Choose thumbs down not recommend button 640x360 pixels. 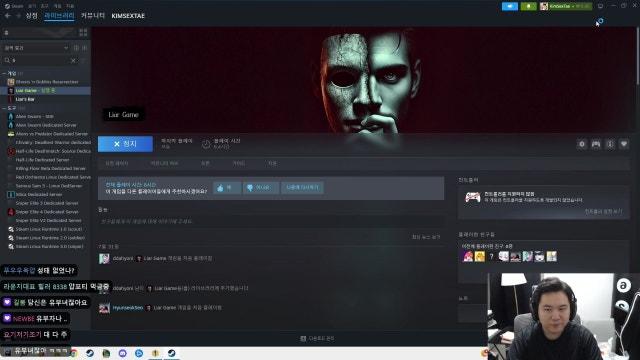260,188
